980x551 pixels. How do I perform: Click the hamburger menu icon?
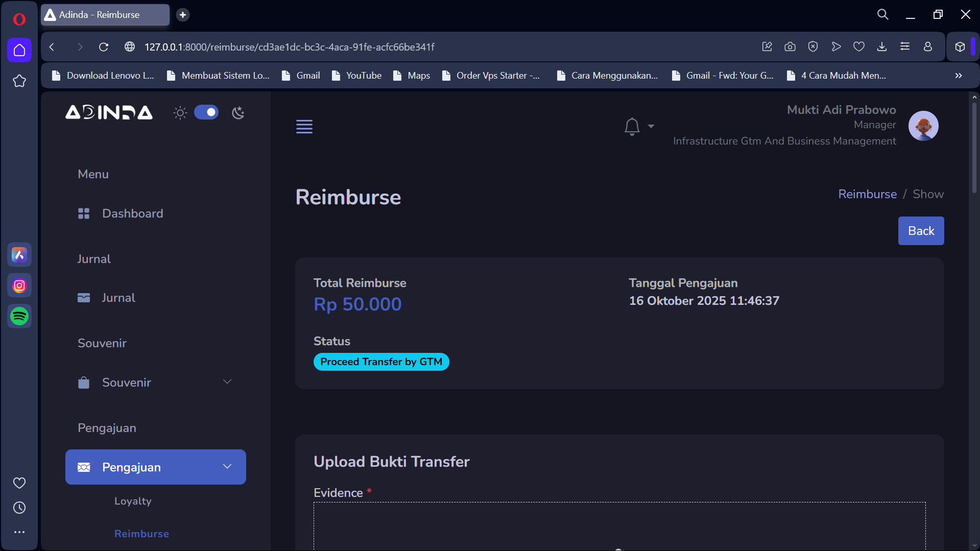pos(304,126)
